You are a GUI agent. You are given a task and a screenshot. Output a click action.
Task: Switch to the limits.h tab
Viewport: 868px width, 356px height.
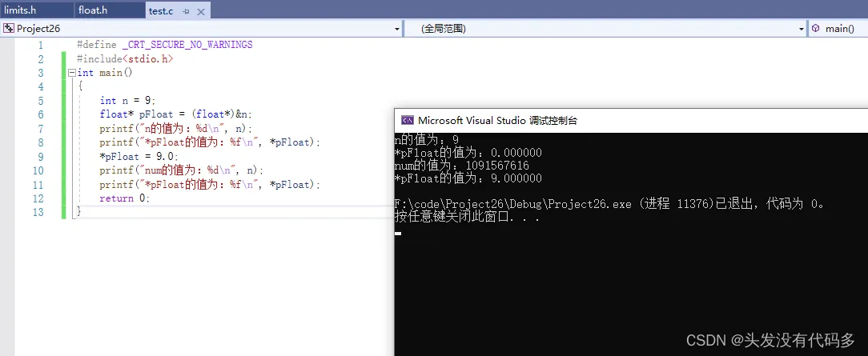tap(20, 10)
